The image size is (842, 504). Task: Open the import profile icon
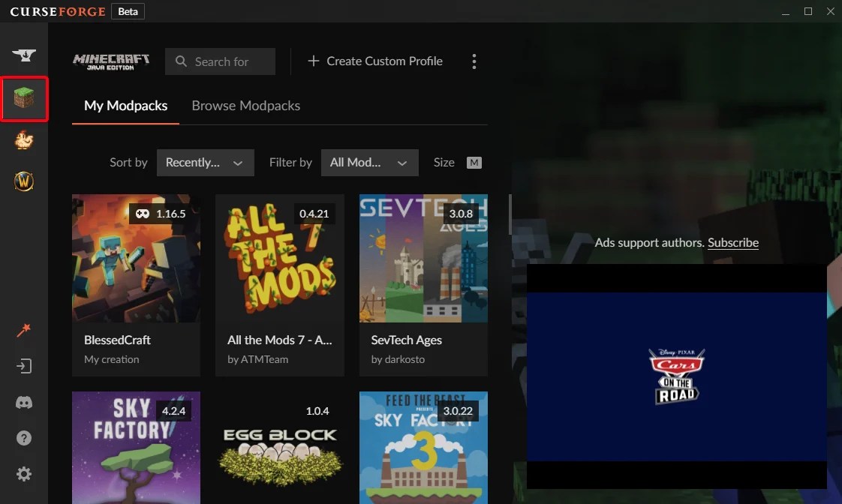click(x=24, y=366)
